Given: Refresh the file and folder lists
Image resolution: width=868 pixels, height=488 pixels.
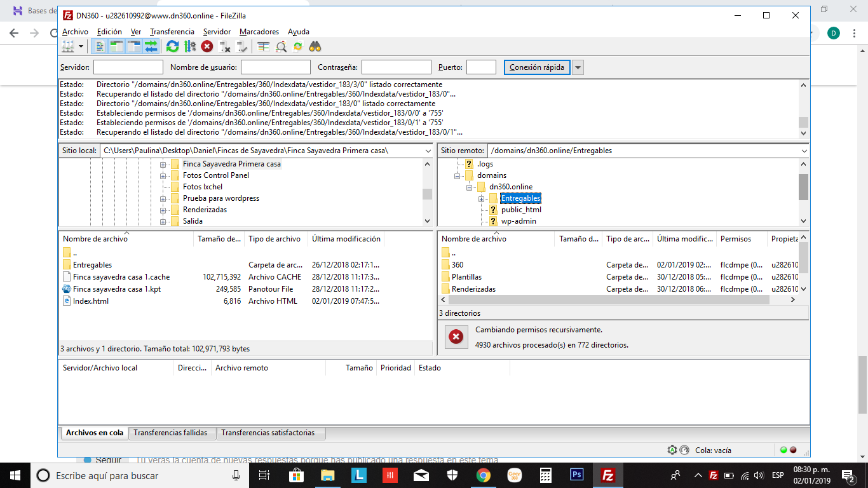Looking at the screenshot, I should (172, 46).
